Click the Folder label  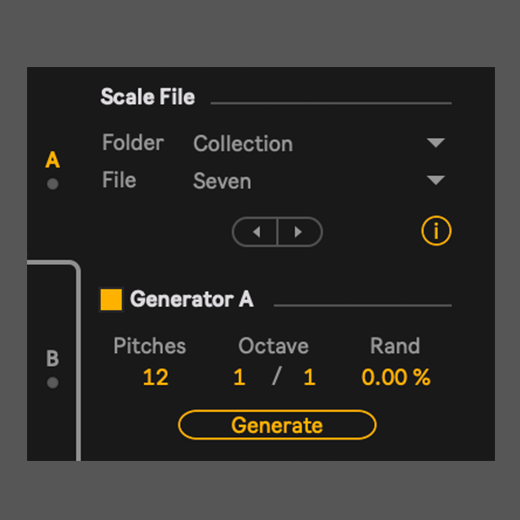click(x=133, y=143)
